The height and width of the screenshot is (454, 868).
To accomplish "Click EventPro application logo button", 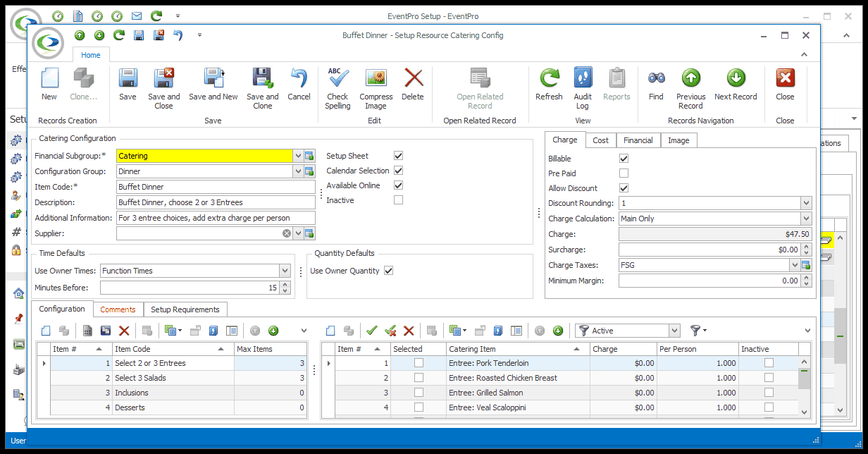I will [x=47, y=42].
